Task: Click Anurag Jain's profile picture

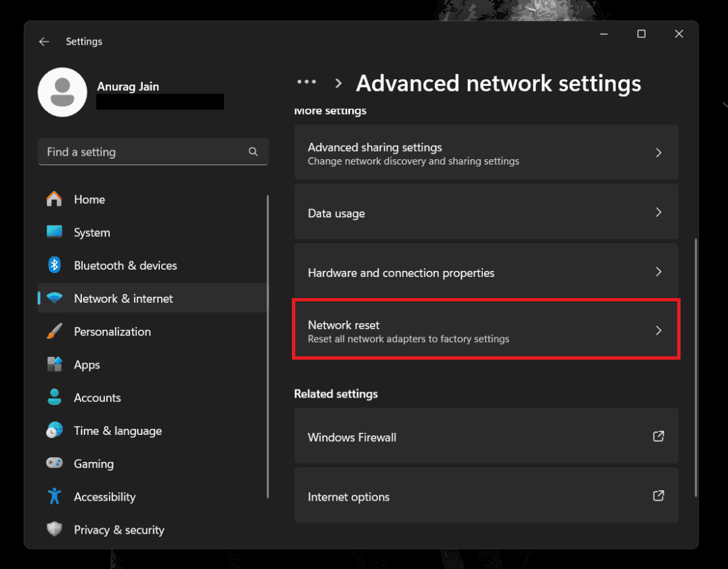Action: point(62,92)
